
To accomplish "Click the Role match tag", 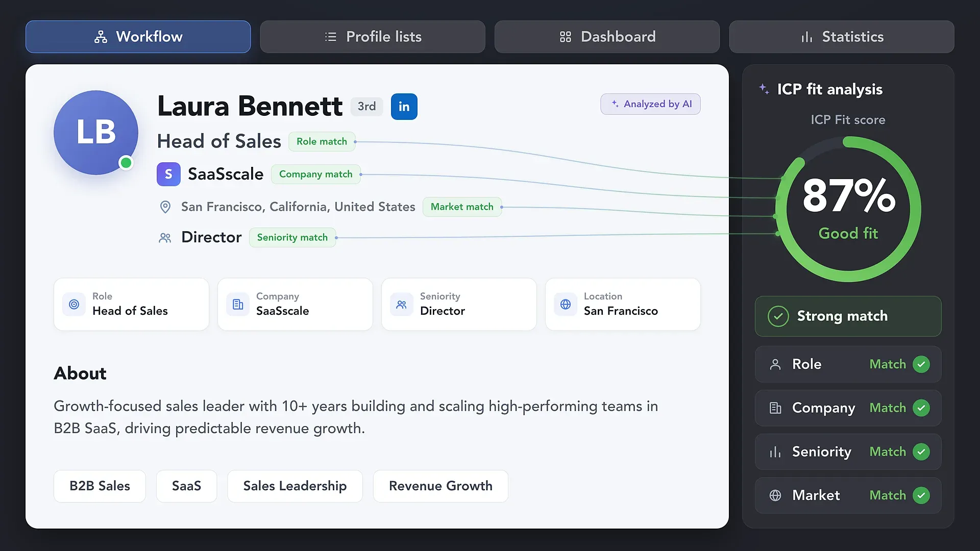I will click(x=322, y=141).
